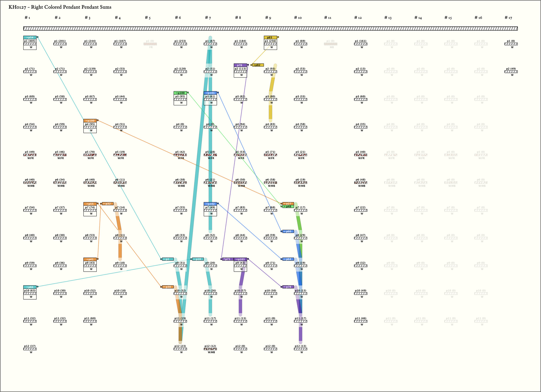Select the p1 (405) pendant label in column 1

[30, 41]
